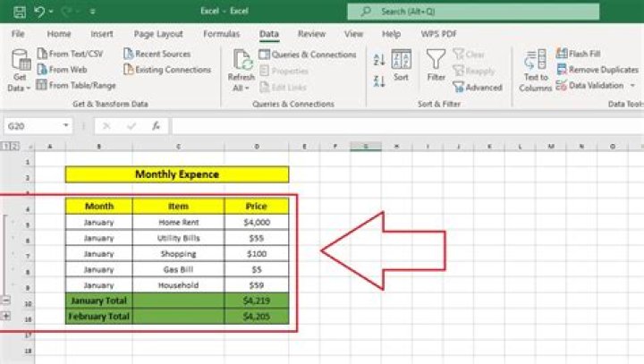644x364 pixels.
Task: Toggle the Filter funnel button
Action: tap(436, 65)
